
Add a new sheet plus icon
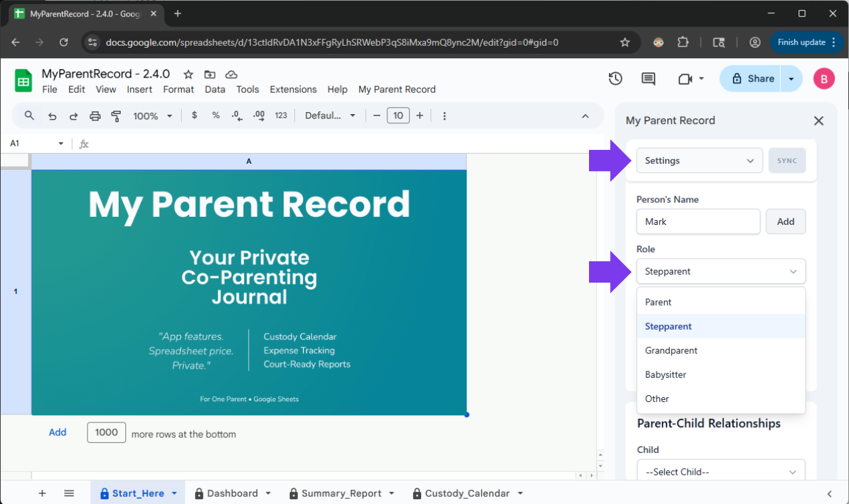(42, 493)
